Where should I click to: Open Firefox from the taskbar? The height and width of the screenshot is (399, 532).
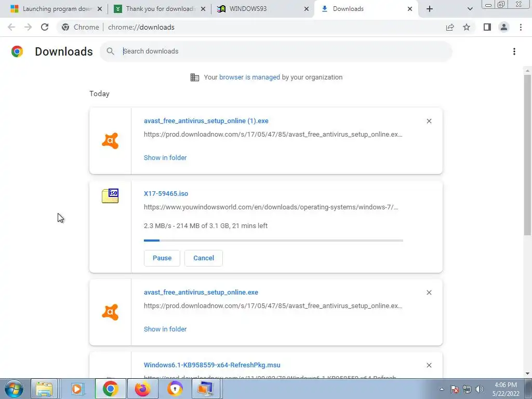click(142, 389)
